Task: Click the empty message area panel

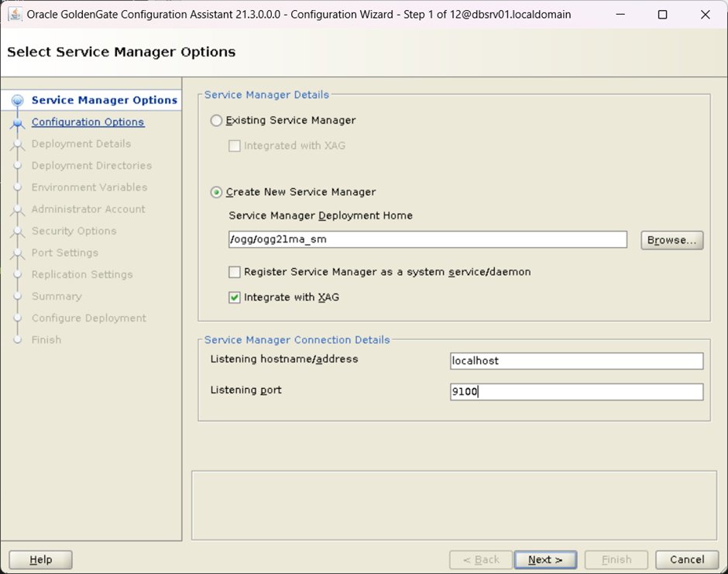Action: (454, 506)
